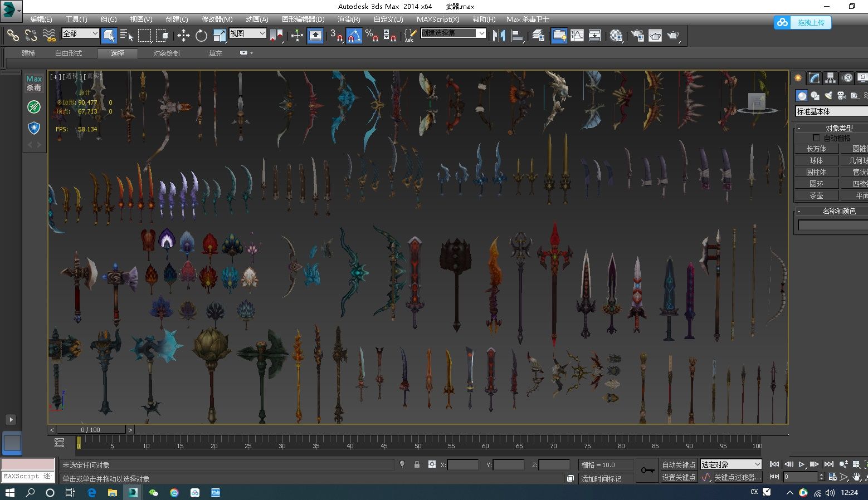
Task: Open Render Setup teapot icon
Action: (637, 36)
